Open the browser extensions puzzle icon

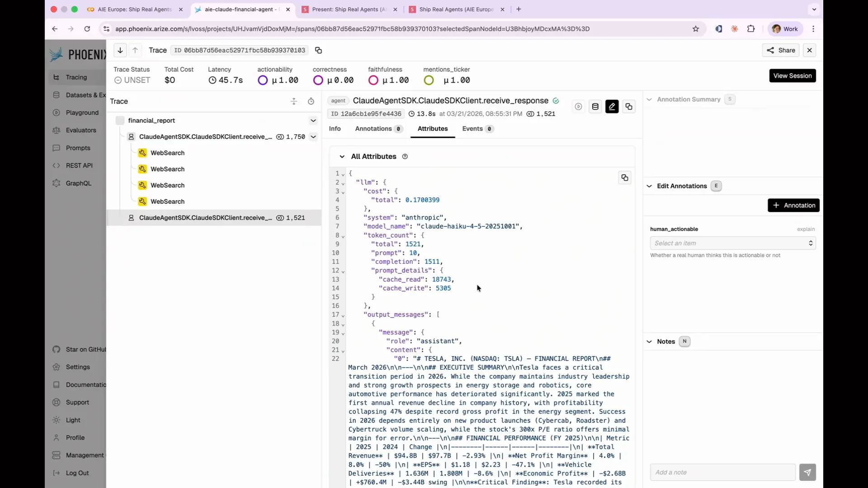point(751,29)
